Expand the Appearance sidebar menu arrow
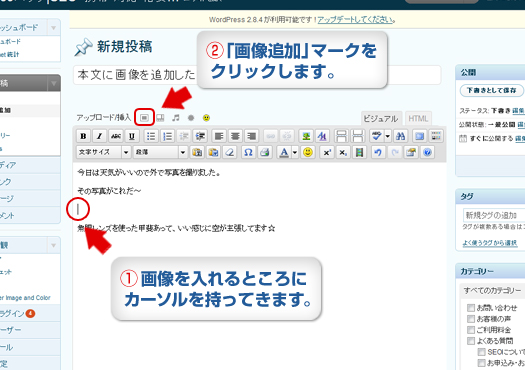 click(x=54, y=245)
